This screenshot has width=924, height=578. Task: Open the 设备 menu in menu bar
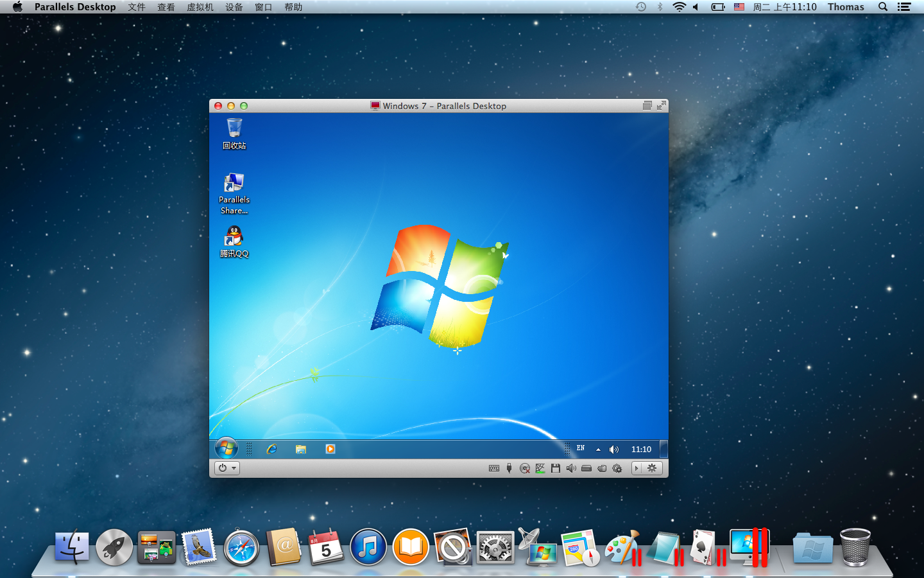[234, 7]
